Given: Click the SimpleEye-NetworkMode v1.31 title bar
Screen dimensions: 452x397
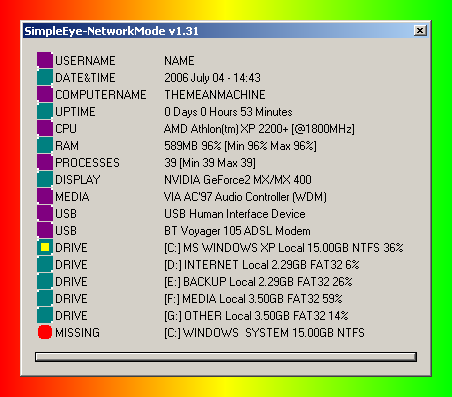Looking at the screenshot, I should coord(226,31).
